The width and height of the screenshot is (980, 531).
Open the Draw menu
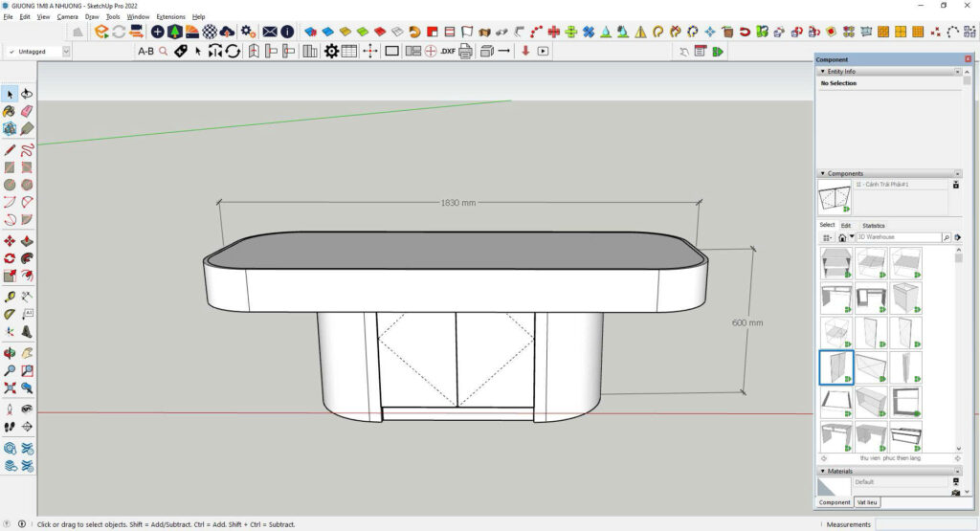[x=92, y=17]
